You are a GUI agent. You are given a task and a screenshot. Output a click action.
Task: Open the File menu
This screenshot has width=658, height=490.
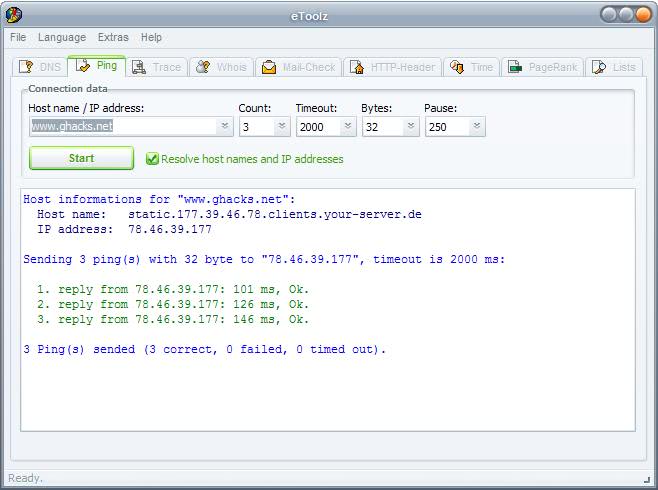[18, 37]
